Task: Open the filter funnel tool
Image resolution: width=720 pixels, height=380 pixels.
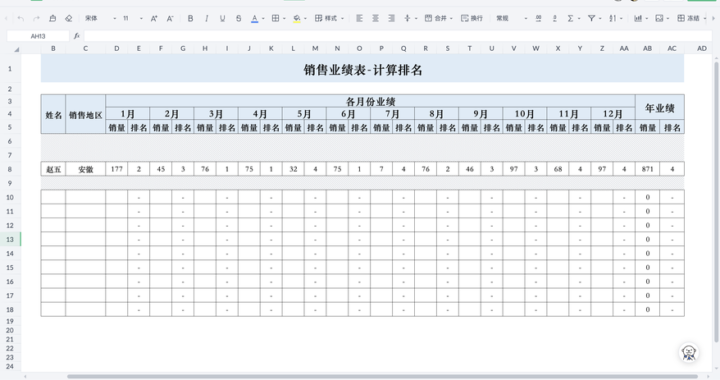Action: (591, 18)
